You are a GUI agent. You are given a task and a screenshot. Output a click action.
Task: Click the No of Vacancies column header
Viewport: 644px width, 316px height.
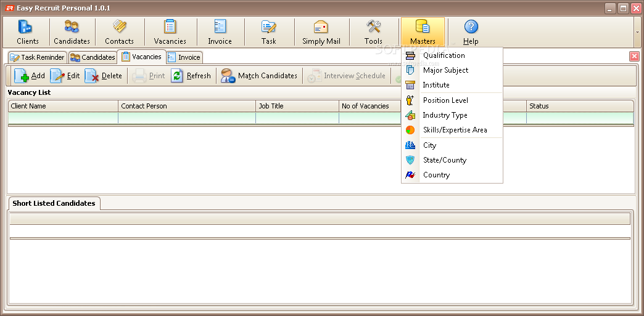369,106
